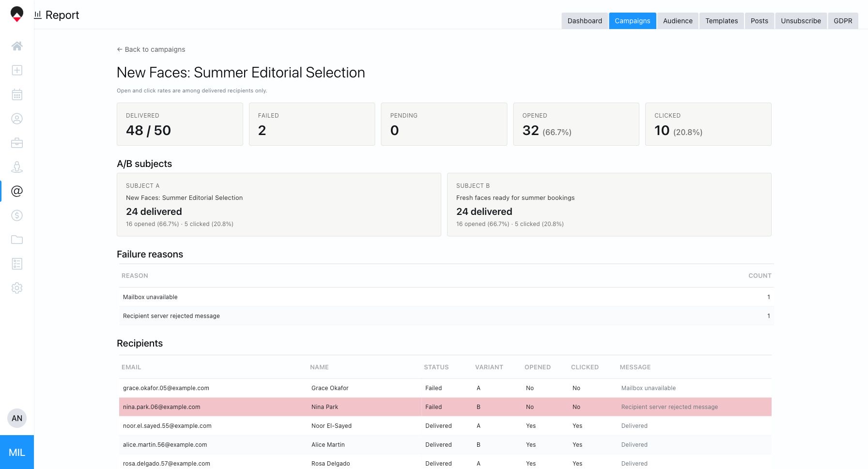Click the stamp-shaped sidebar icon
This screenshot has width=868, height=469.
[x=17, y=167]
